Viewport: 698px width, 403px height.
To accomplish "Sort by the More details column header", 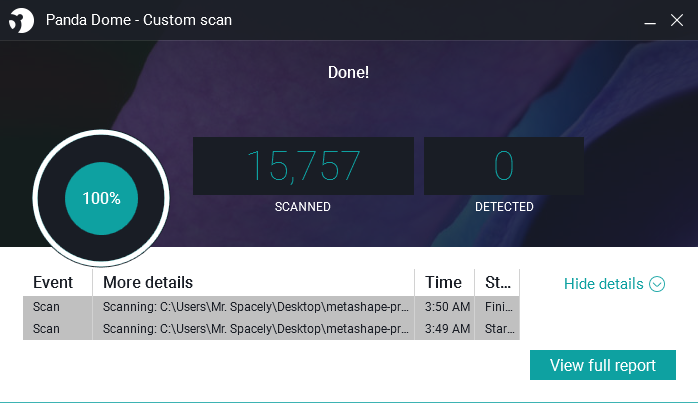I will point(253,282).
